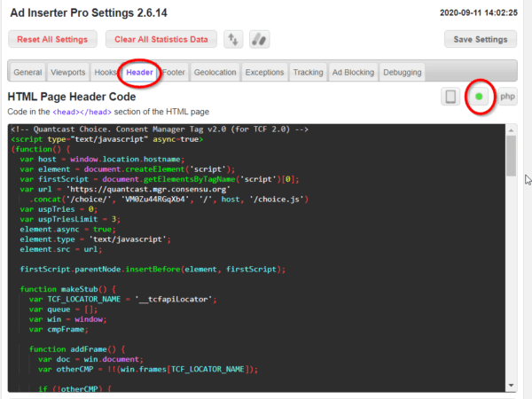The height and width of the screenshot is (399, 532).
Task: Go to the Footer tab
Action: [x=175, y=73]
